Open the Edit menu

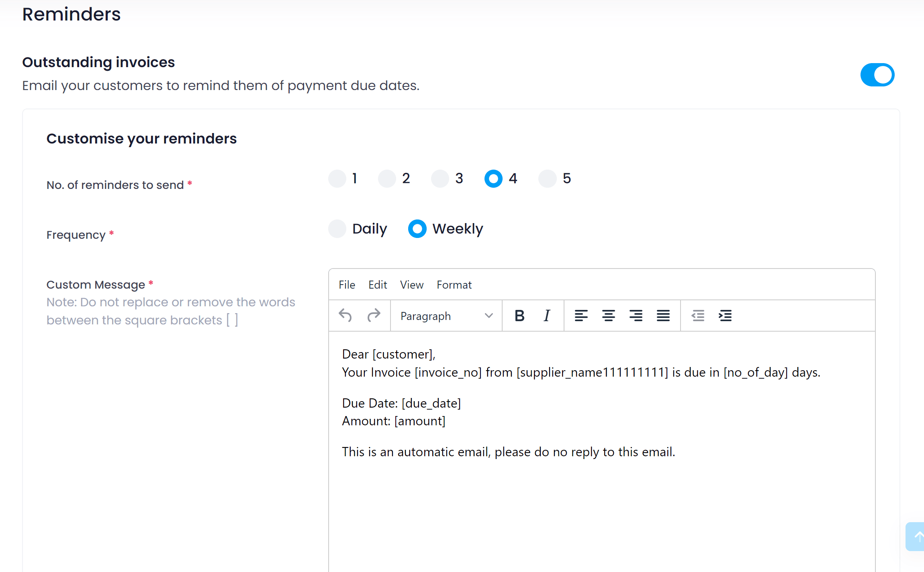378,285
